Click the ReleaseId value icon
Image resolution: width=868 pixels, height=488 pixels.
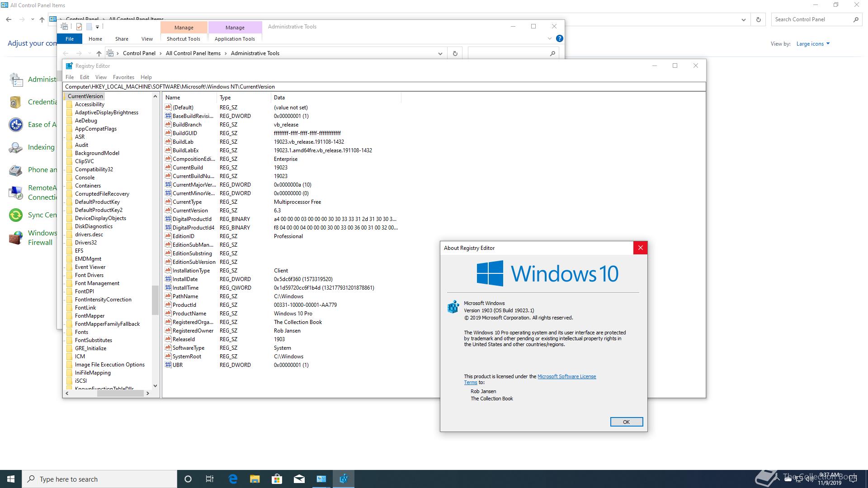coord(168,339)
